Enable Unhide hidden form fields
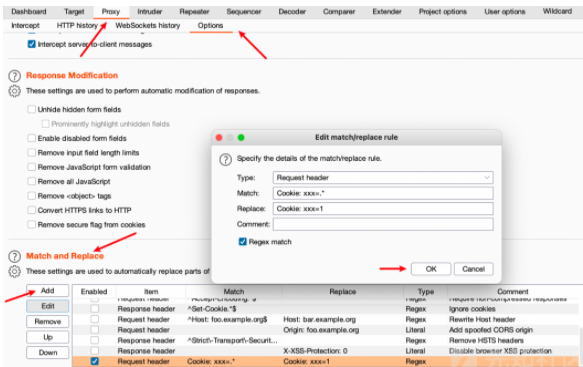This screenshot has width=583, height=367. coord(32,109)
